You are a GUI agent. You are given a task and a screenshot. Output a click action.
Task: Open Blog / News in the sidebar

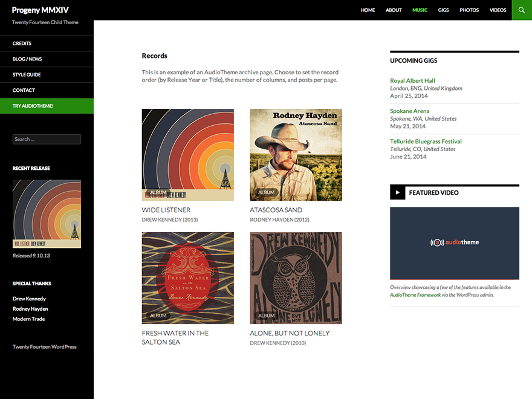click(x=27, y=59)
